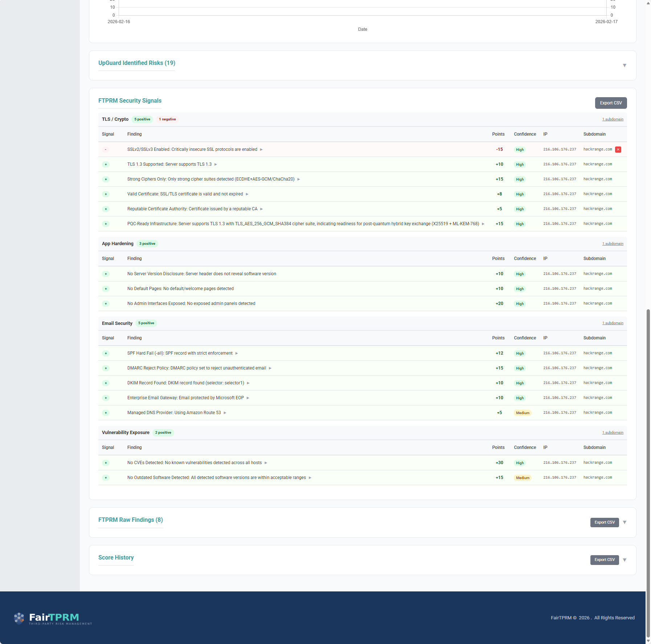Viewport: 651px width, 644px height.
Task: Open the 1 subdomain link in Vulnerability Exposure
Action: 613,433
